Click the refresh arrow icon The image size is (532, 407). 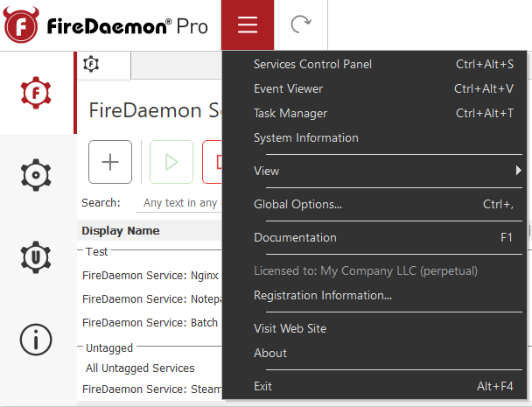tap(301, 25)
